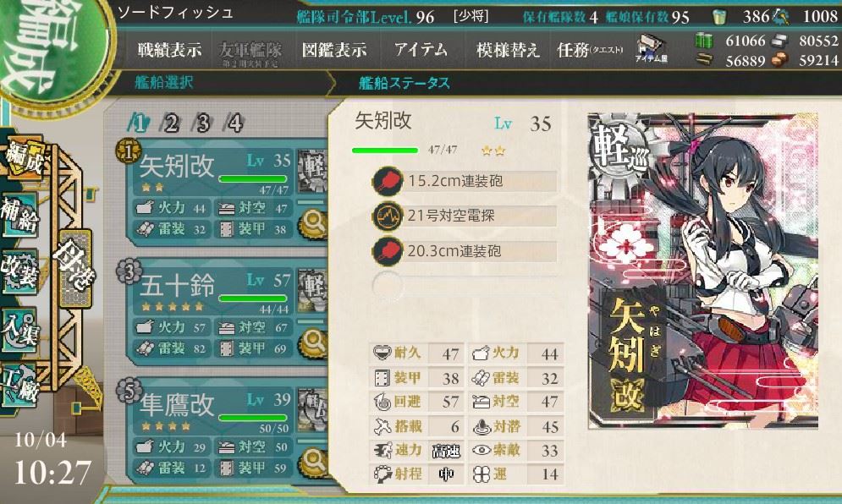Open 戦績表示 record menu
Screen dimensions: 842x504
[169, 50]
